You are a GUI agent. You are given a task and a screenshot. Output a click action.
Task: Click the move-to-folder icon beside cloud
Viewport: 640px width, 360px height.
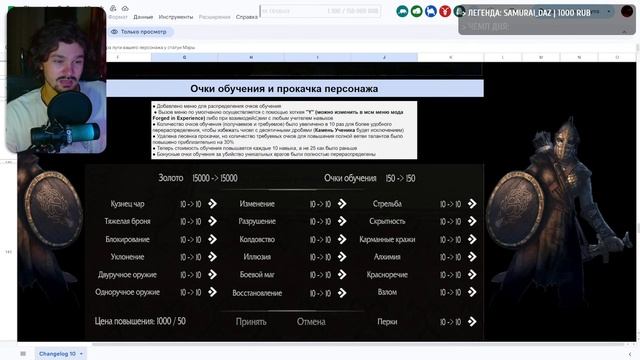click(x=113, y=8)
